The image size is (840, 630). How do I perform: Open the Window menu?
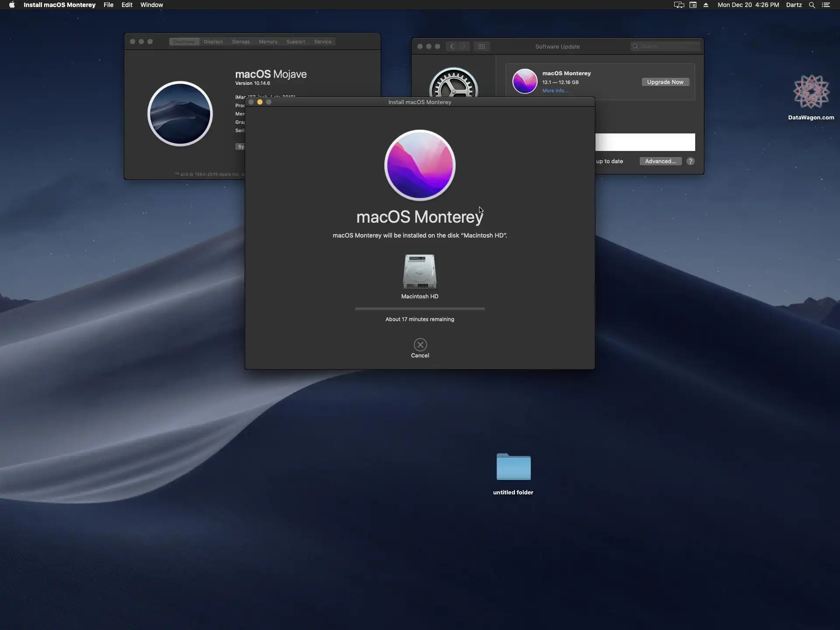click(x=151, y=5)
